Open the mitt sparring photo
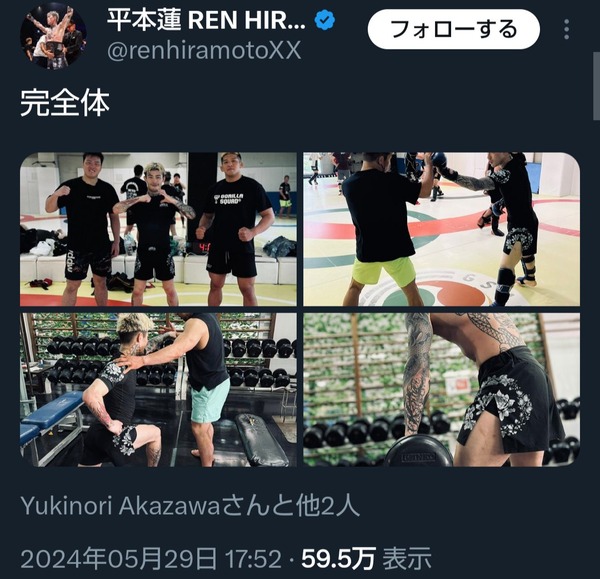 (442, 229)
